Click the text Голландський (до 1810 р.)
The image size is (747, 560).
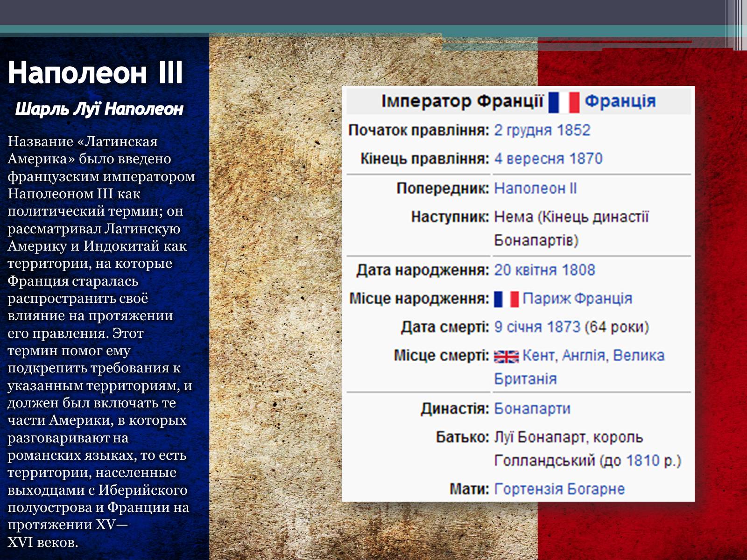(588, 461)
